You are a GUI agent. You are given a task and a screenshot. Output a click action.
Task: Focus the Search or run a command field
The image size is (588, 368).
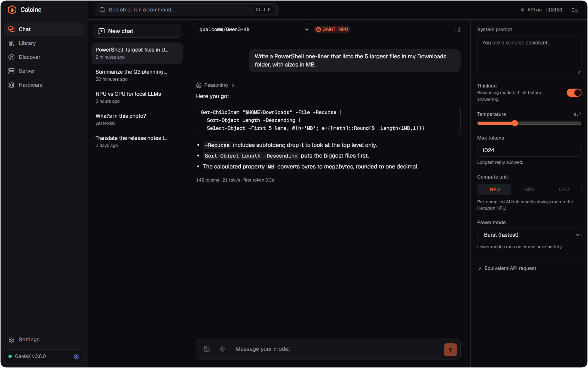click(186, 10)
